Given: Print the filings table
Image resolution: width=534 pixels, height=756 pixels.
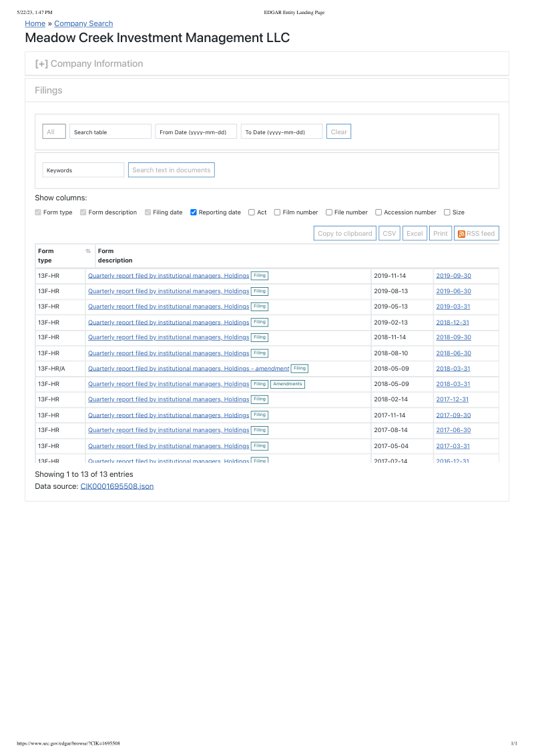Looking at the screenshot, I should tap(441, 233).
